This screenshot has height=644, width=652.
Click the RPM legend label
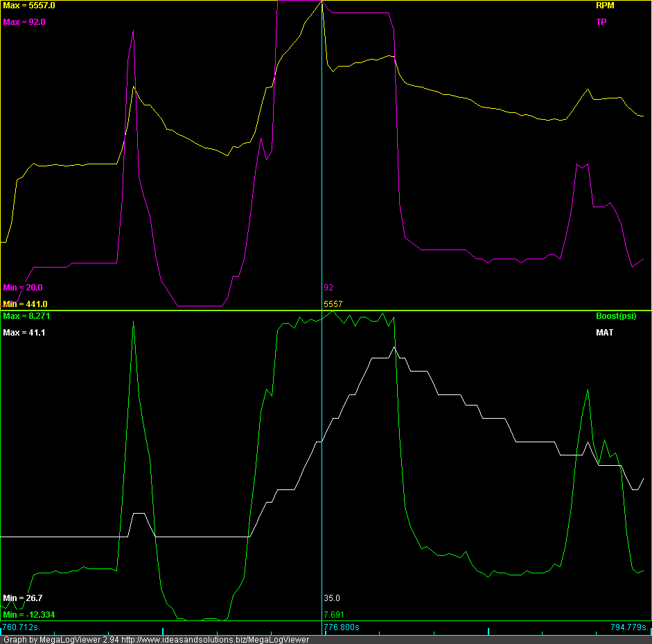pos(605,6)
